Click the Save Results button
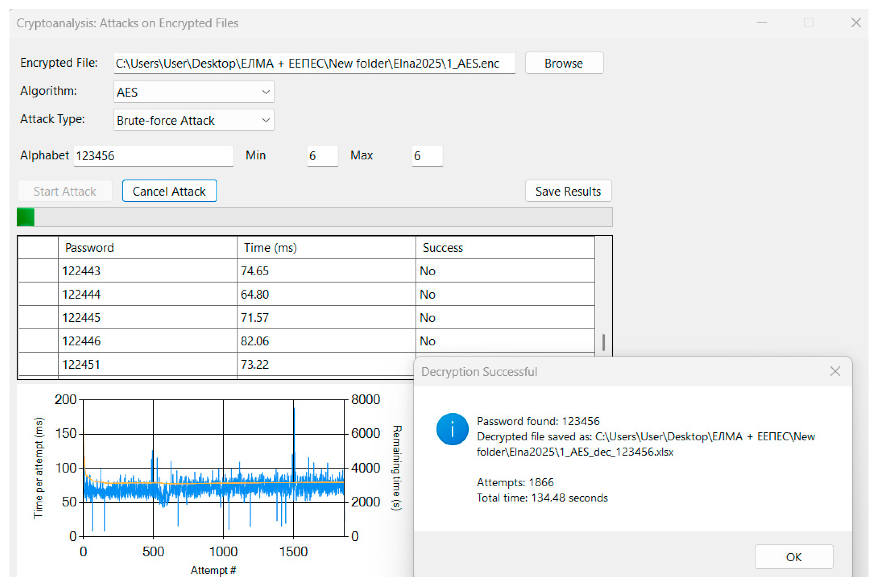This screenshot has width=878, height=588. coord(568,191)
